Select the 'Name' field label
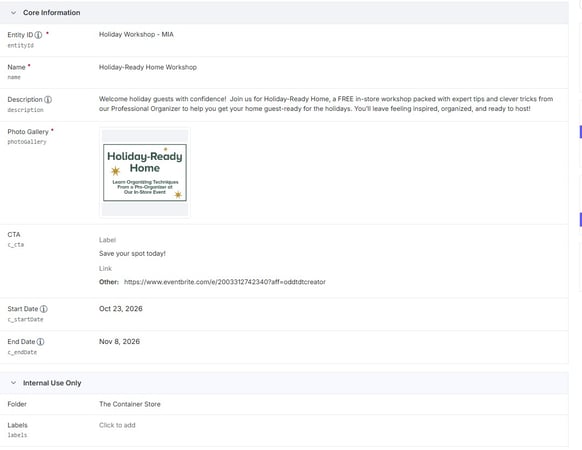Screen dimensions: 582x450 pos(16,67)
